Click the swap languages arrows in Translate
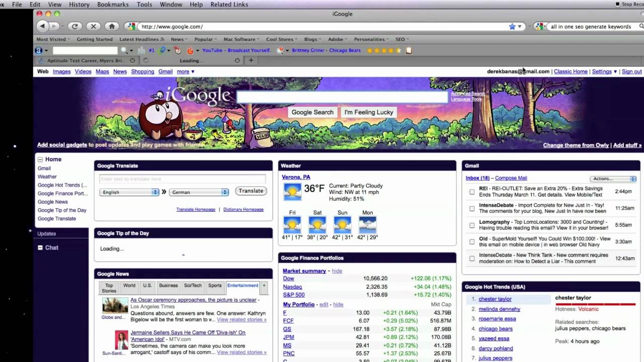644x362 pixels. point(164,192)
